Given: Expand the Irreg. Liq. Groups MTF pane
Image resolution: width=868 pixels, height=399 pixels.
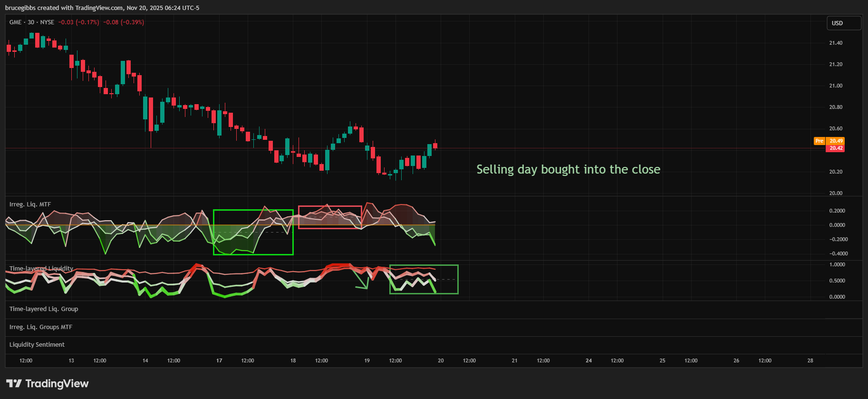Looking at the screenshot, I should 41,327.
